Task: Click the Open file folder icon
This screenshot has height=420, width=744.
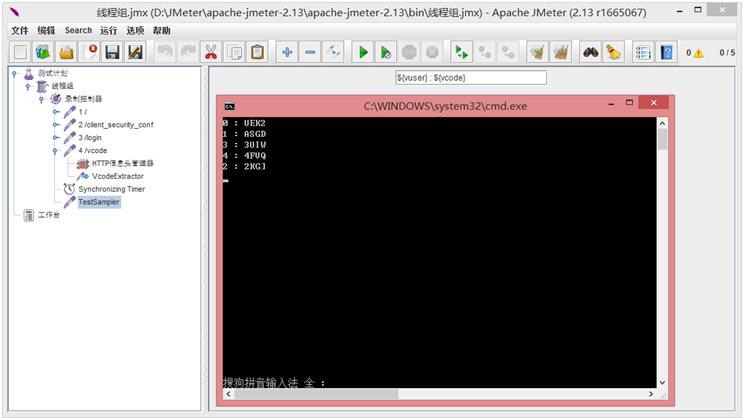Action: 66,52
